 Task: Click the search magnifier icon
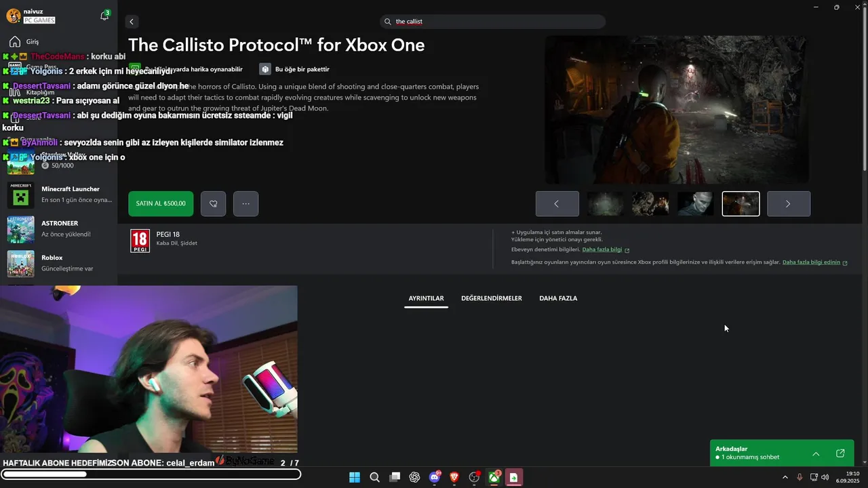(388, 22)
